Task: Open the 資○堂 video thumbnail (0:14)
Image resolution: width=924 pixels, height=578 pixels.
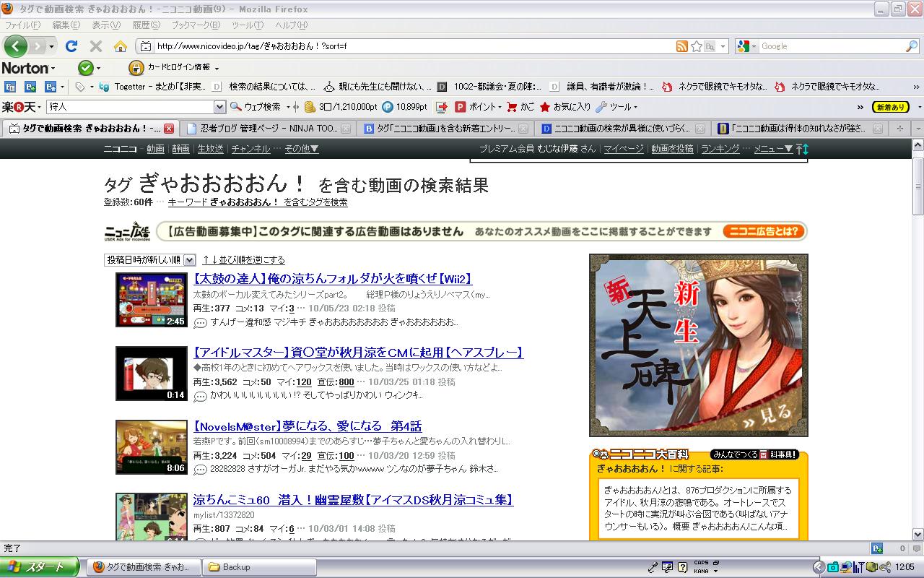Action: pyautogui.click(x=152, y=374)
